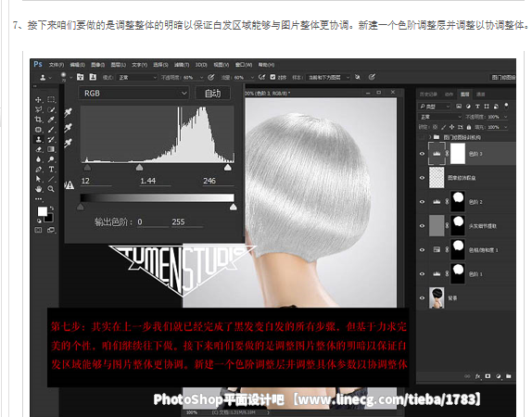Open the Sample source dropdown
532x417 pixels.
(328, 77)
